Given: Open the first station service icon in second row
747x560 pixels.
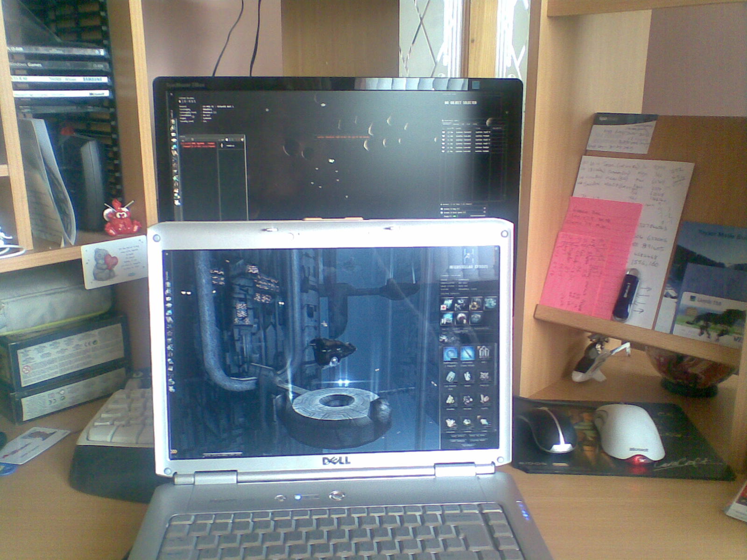Looking at the screenshot, I should click(447, 318).
